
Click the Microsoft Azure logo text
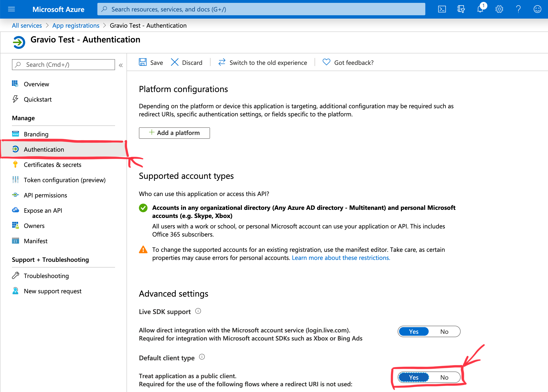pyautogui.click(x=58, y=9)
